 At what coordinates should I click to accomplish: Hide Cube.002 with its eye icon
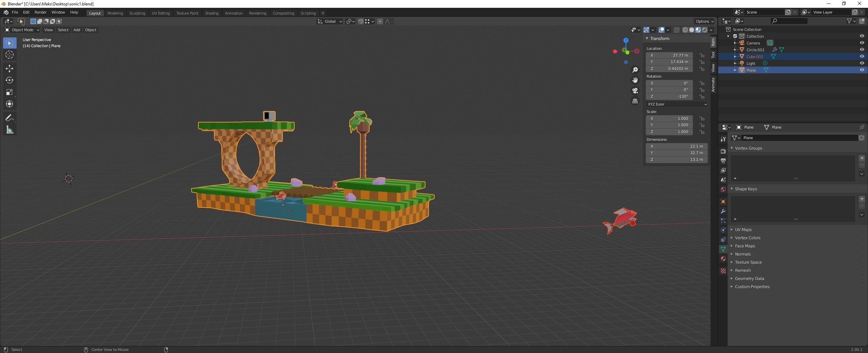coord(862,56)
